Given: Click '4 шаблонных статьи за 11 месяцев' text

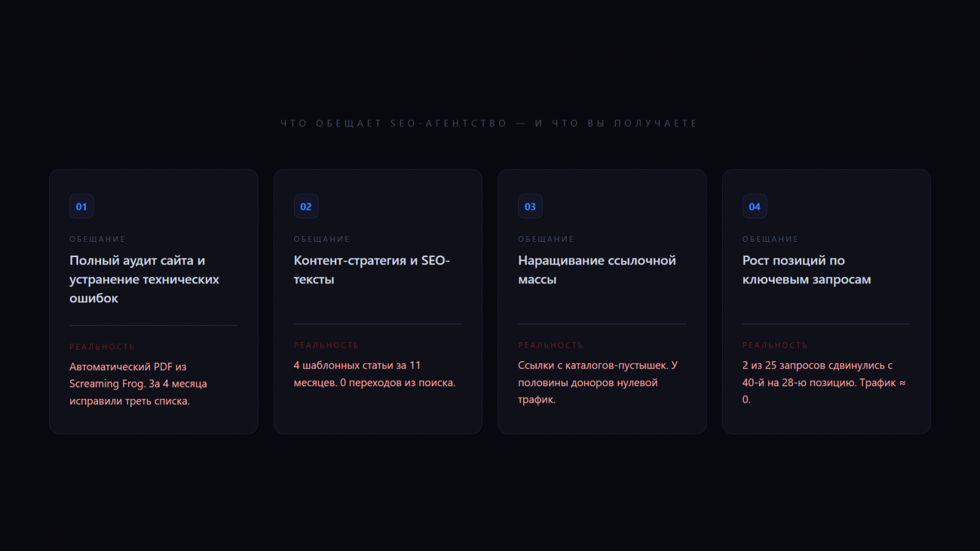Looking at the screenshot, I should click(x=374, y=374).
